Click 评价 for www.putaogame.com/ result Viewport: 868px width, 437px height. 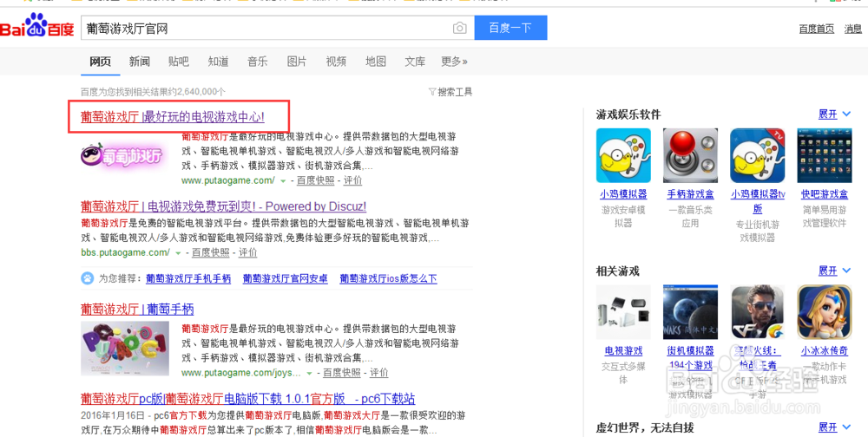pyautogui.click(x=353, y=180)
